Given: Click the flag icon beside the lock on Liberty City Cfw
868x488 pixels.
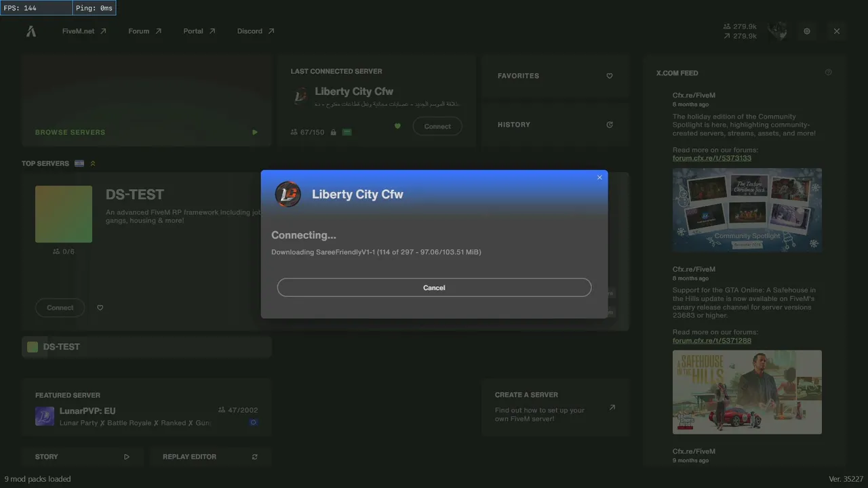Looking at the screenshot, I should 347,132.
